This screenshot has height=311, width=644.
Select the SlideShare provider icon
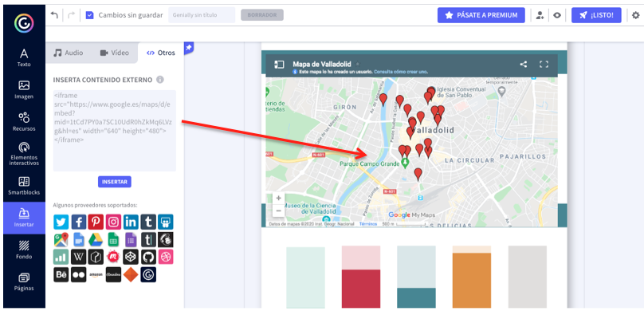[x=166, y=222]
